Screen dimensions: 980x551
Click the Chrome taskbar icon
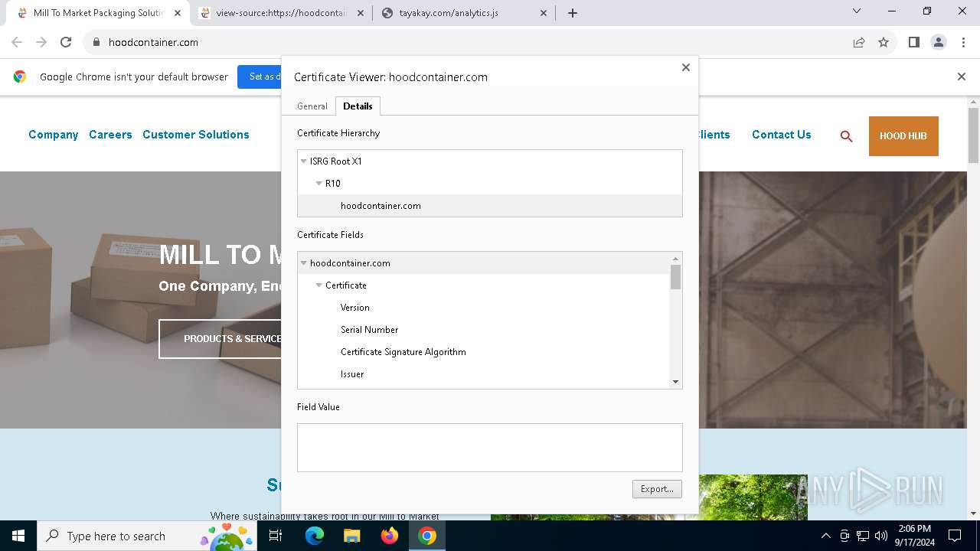tap(427, 536)
